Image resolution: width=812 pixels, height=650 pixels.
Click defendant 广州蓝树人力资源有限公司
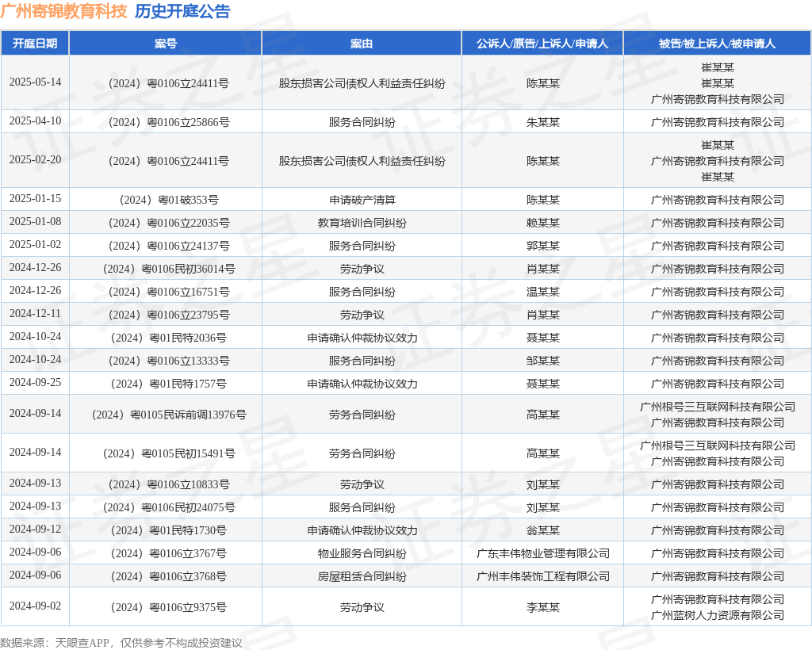(x=717, y=615)
